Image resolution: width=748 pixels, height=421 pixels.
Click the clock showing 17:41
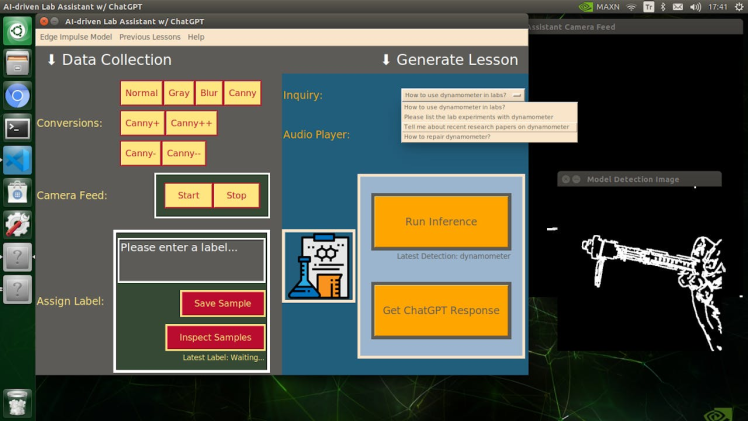[718, 7]
